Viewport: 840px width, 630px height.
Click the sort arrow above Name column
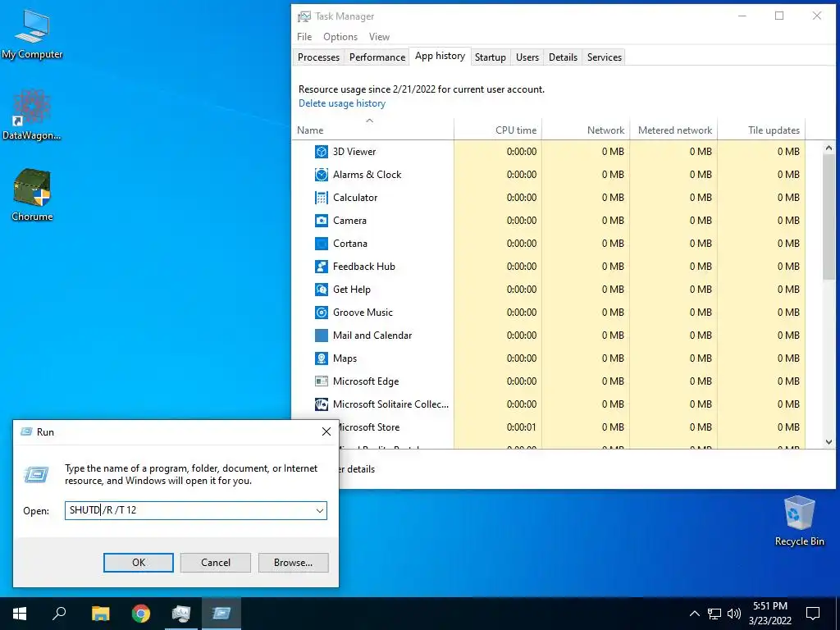click(x=370, y=121)
